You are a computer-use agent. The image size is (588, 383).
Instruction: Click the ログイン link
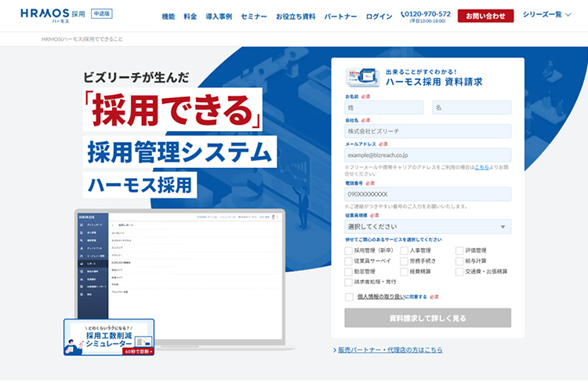(379, 16)
